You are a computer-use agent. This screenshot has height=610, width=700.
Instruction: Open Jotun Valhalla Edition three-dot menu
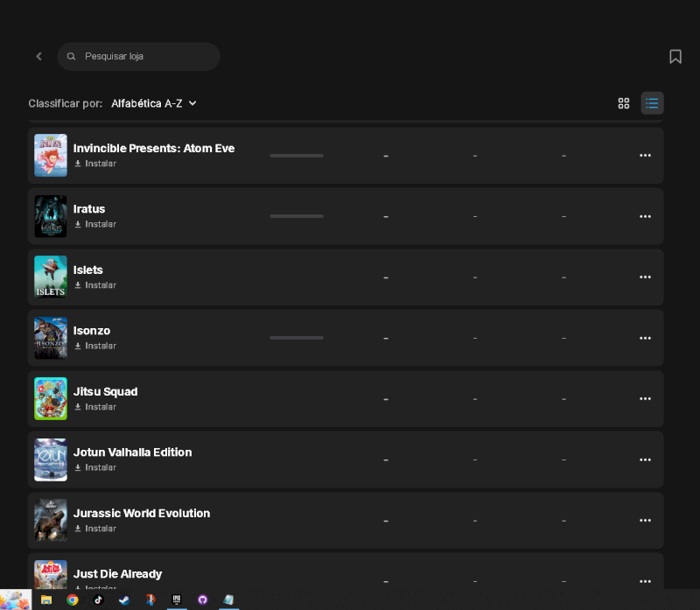(645, 459)
